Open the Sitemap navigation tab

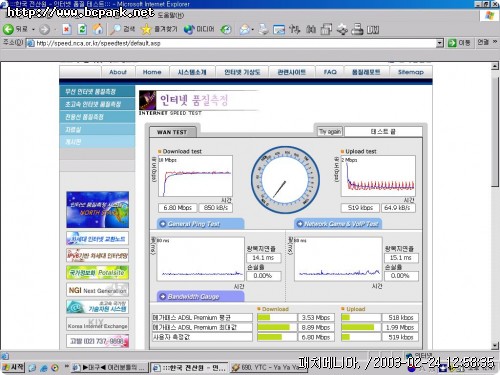click(x=411, y=72)
